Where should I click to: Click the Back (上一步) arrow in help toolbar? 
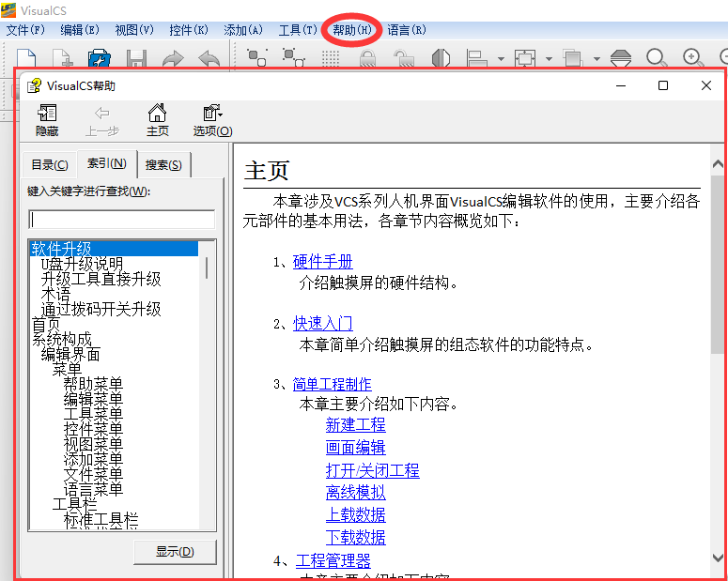pos(102,120)
